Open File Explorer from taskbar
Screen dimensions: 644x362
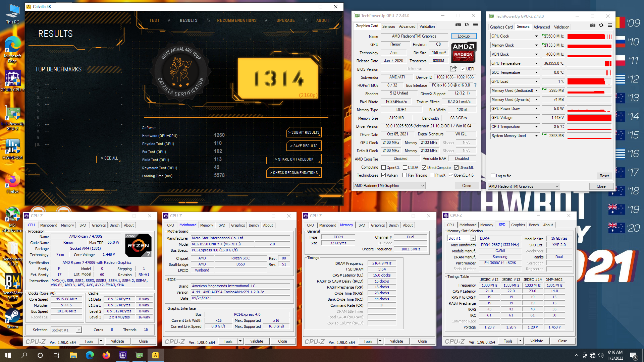click(x=73, y=355)
